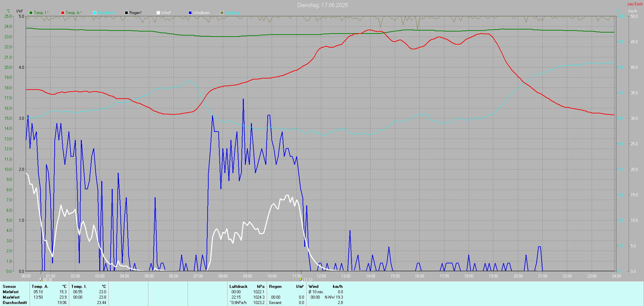The width and height of the screenshot is (644, 306).
Task: Click the white Wind legend swatch
Action: pyautogui.click(x=158, y=13)
